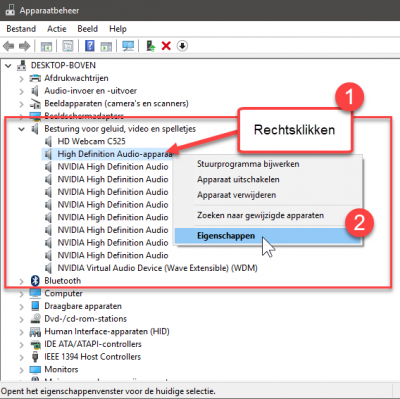Click the Forward arrow toolbar icon
The height and width of the screenshot is (399, 400).
(x=24, y=46)
